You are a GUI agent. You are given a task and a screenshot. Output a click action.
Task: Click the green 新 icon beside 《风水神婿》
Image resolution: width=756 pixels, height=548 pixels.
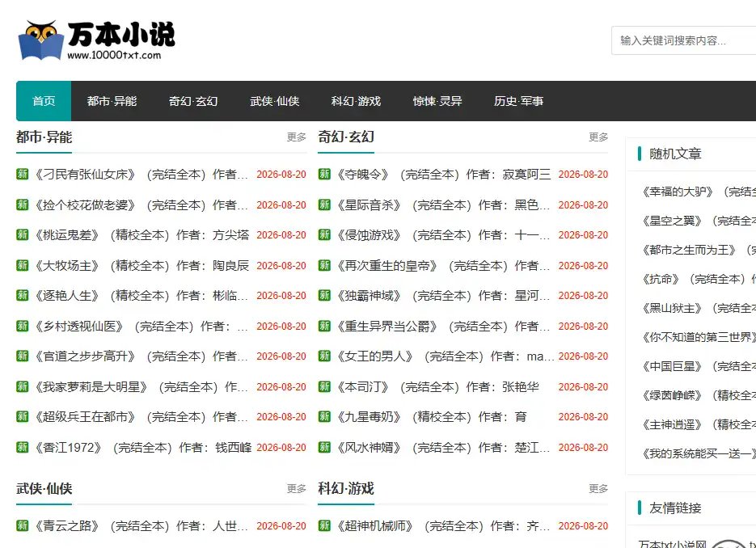324,447
